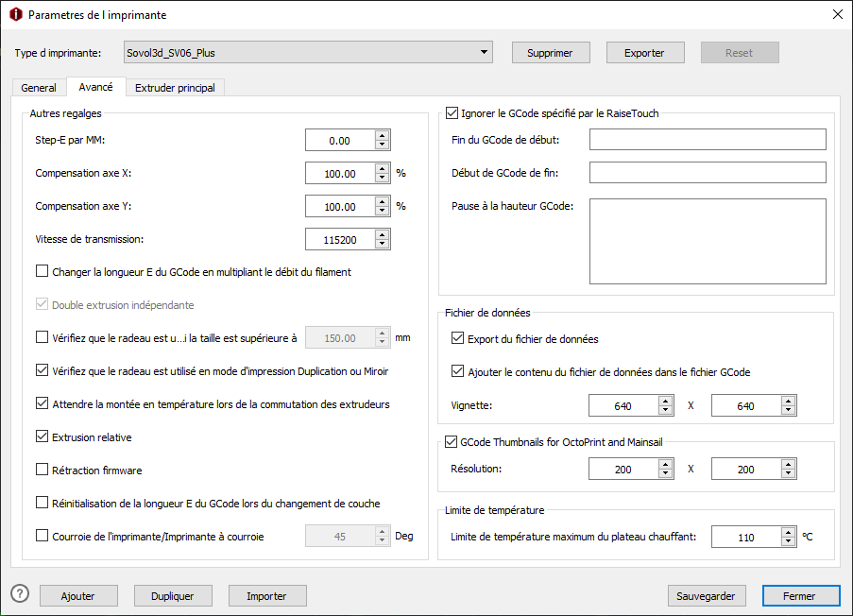This screenshot has height=616, width=853.
Task: Click the Vitesse de transmission field 115200
Action: (x=340, y=239)
